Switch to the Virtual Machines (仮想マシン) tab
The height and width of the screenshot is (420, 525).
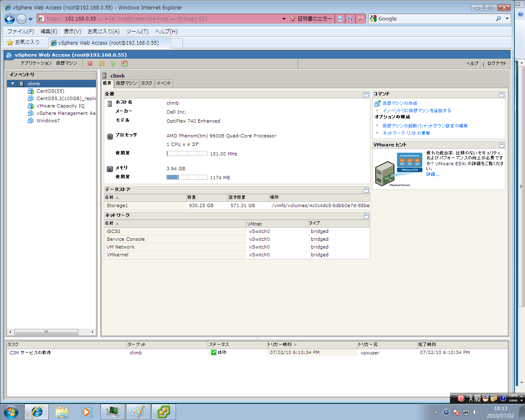tap(126, 83)
